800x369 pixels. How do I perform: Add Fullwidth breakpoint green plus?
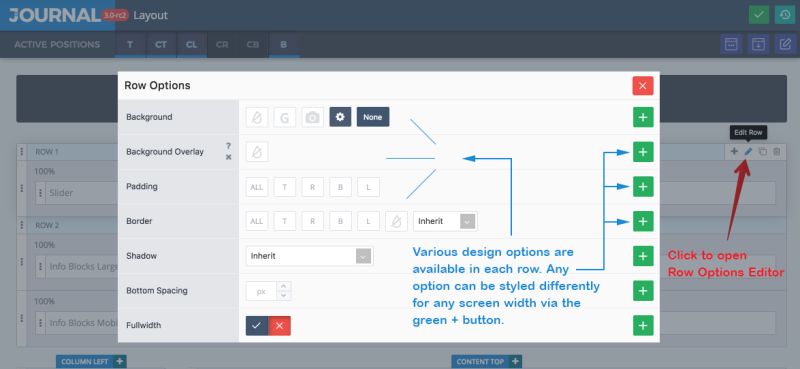click(643, 326)
